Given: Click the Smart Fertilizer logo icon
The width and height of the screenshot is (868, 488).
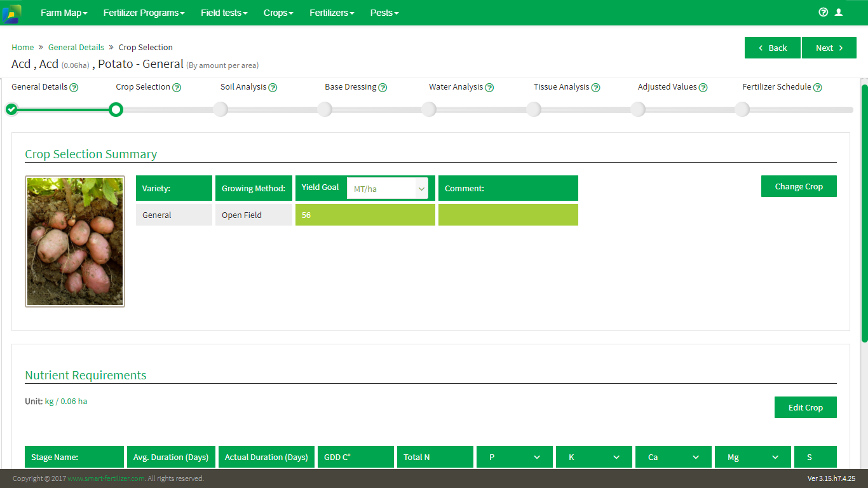Looking at the screenshot, I should 11,13.
